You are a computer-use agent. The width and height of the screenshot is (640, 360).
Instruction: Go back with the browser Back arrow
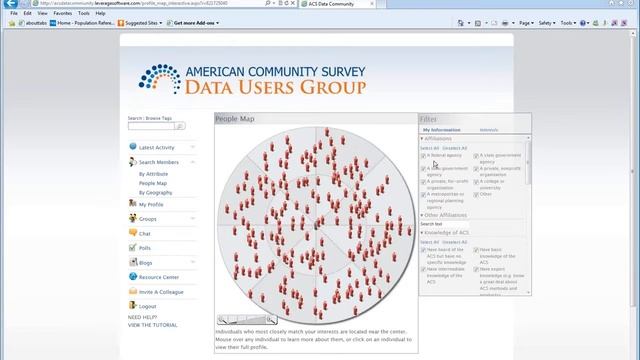coord(11,3)
